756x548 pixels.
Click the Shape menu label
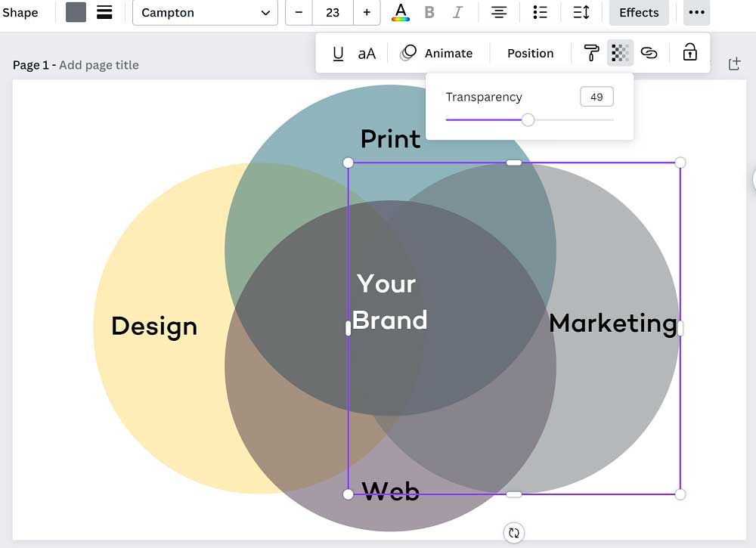22,12
